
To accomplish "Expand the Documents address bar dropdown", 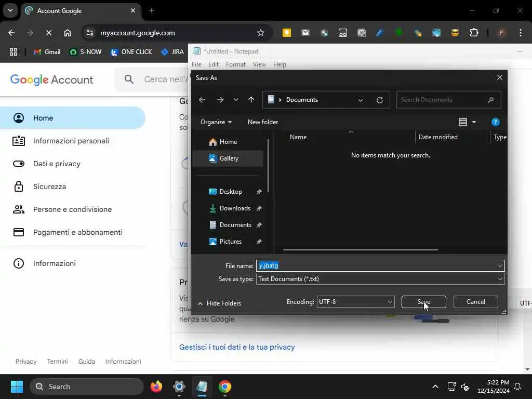I will pos(361,100).
